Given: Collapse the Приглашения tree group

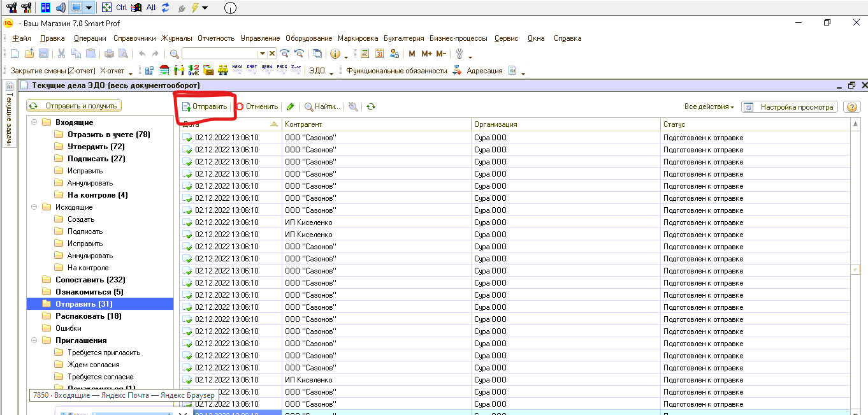Looking at the screenshot, I should pyautogui.click(x=33, y=340).
